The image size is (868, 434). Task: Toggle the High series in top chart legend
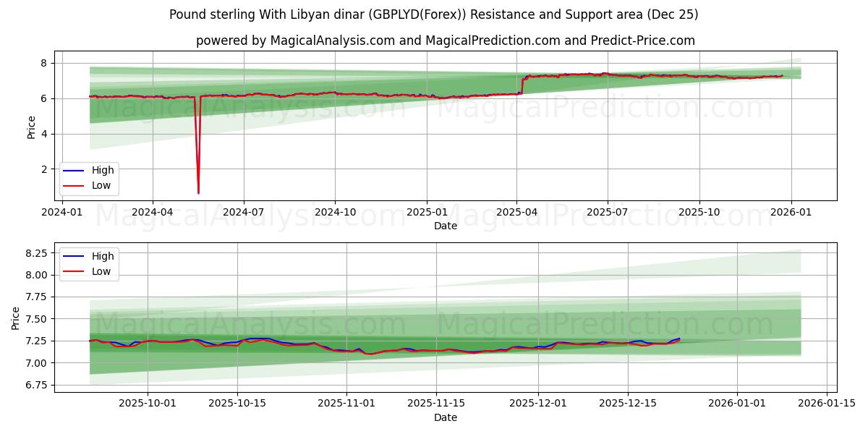pyautogui.click(x=101, y=170)
